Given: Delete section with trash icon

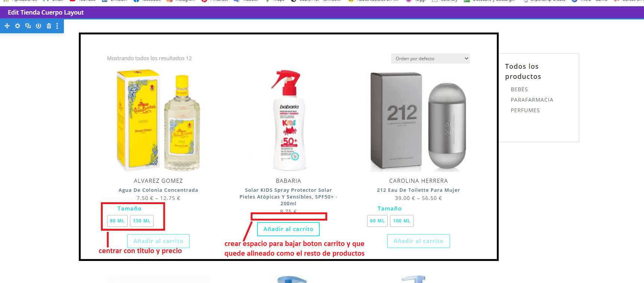Looking at the screenshot, I should [49, 26].
